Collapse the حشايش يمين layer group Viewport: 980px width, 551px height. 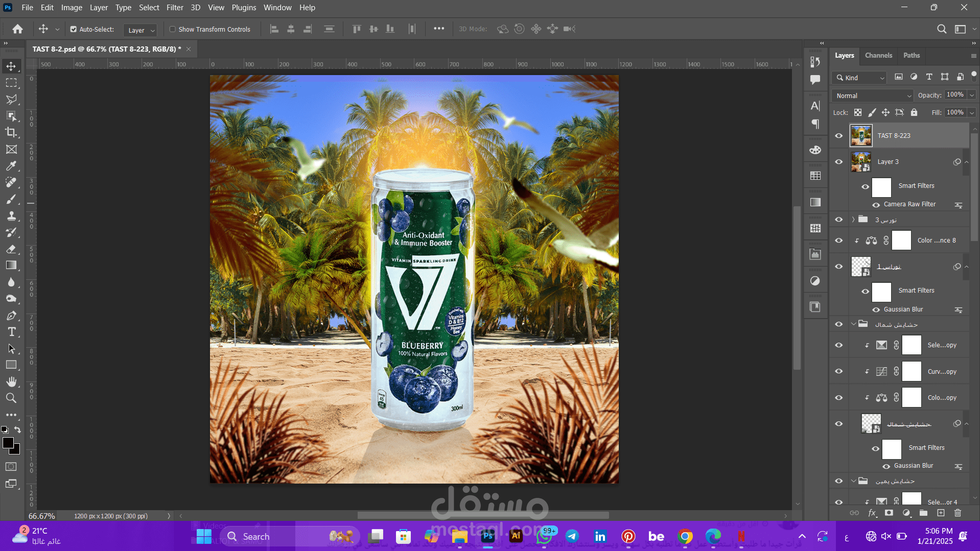click(853, 481)
